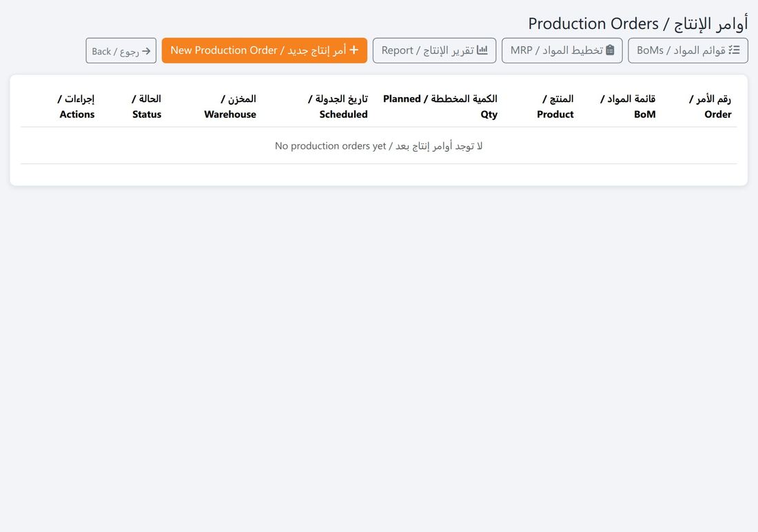Click the Production Orders page title

tap(637, 23)
